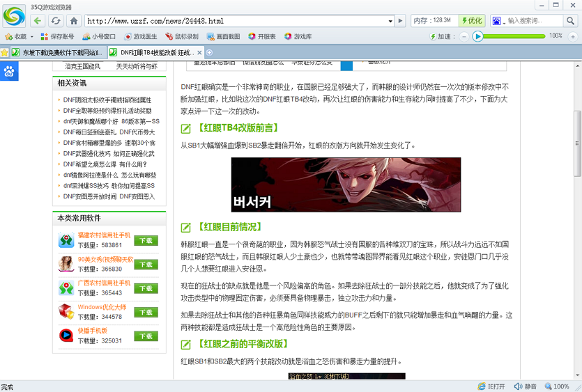Click the 优化 memory optimize button
582x392 pixels.
(472, 21)
